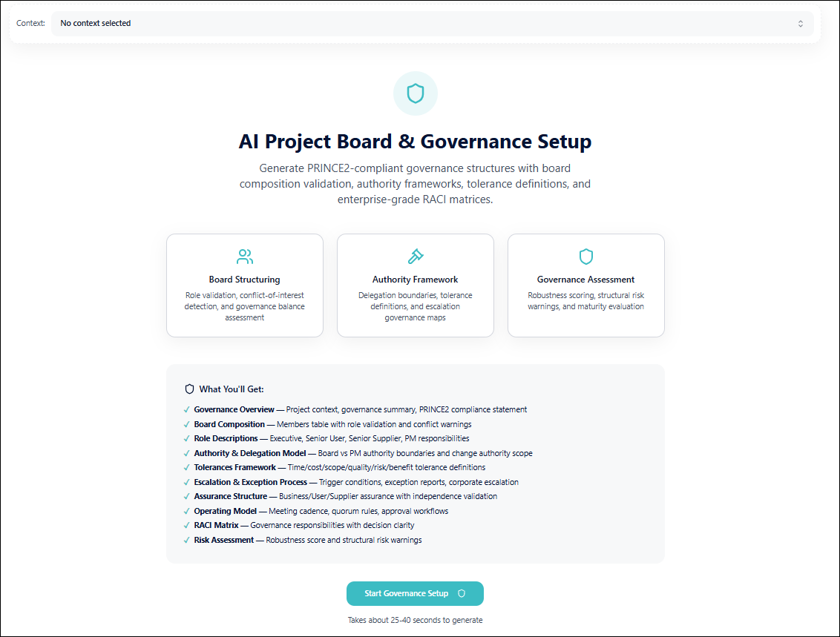Screen dimensions: 840x637
Task: Click checkmark next to Board Composition
Action: [186, 424]
